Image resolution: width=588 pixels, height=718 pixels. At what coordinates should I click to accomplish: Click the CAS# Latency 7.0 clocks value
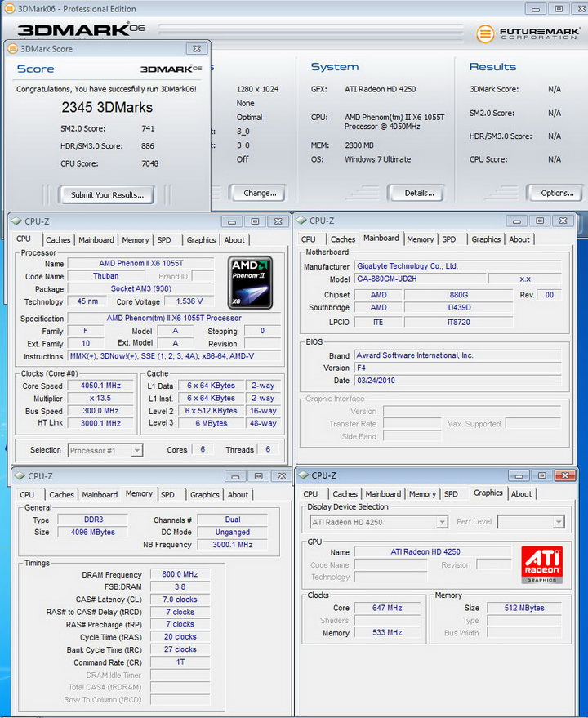point(180,600)
